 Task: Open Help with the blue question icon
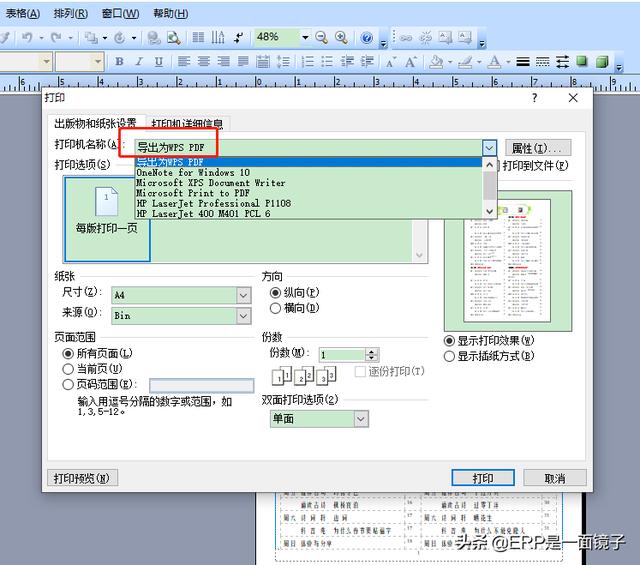tap(367, 38)
